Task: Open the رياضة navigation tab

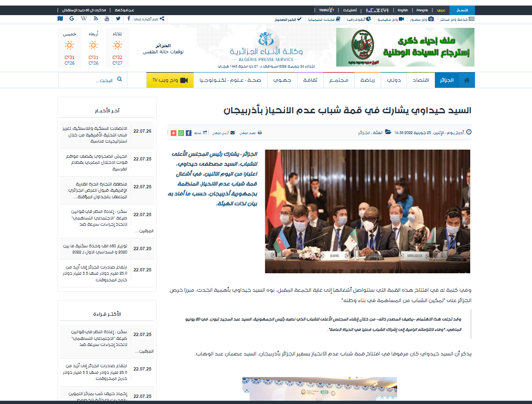Action: [367, 80]
